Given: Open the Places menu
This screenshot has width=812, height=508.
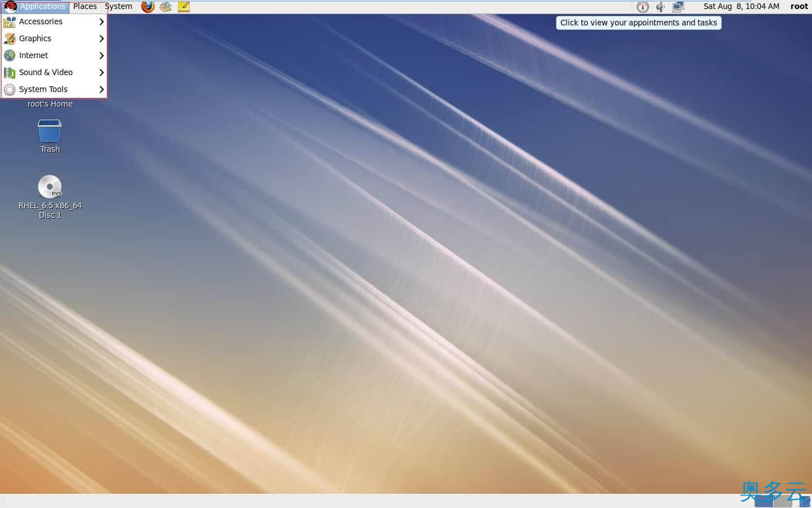Looking at the screenshot, I should 85,7.
